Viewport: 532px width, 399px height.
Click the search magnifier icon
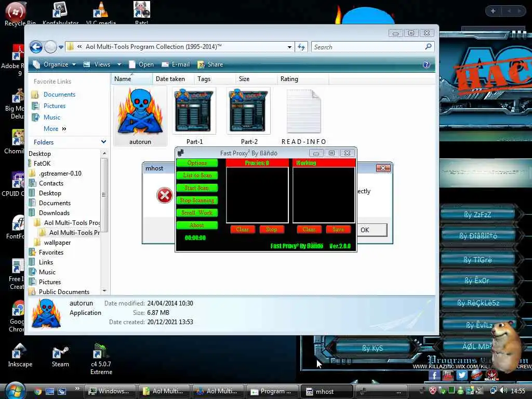coord(429,46)
